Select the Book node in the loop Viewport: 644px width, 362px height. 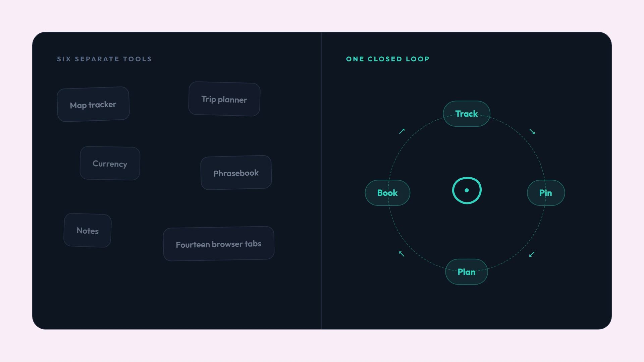point(387,193)
